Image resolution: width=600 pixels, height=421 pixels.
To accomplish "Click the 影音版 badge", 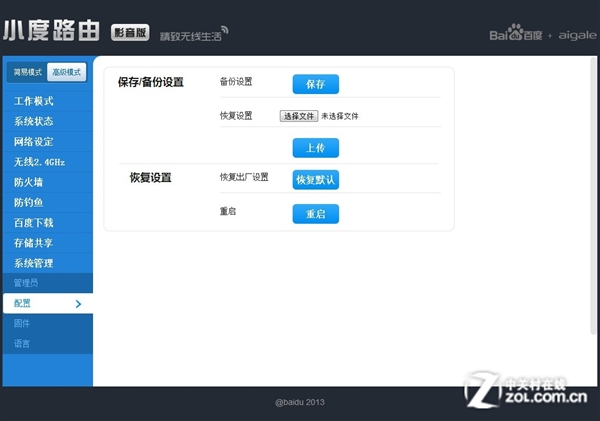I will tap(130, 33).
